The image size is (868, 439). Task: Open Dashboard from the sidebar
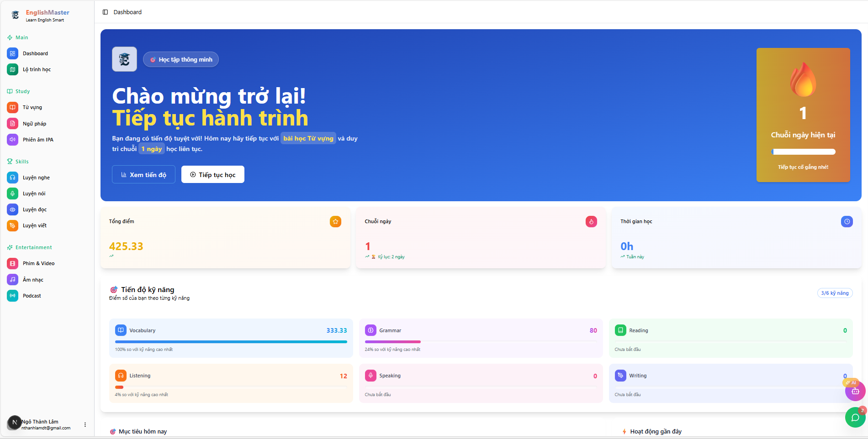(35, 53)
